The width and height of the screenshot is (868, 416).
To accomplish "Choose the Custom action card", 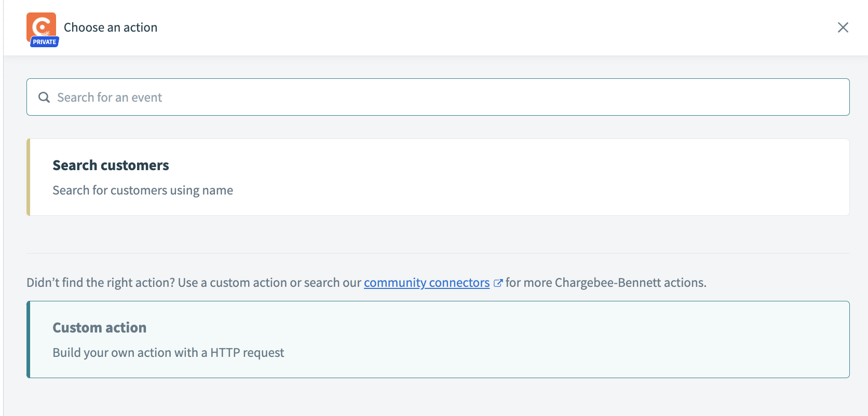I will 438,339.
